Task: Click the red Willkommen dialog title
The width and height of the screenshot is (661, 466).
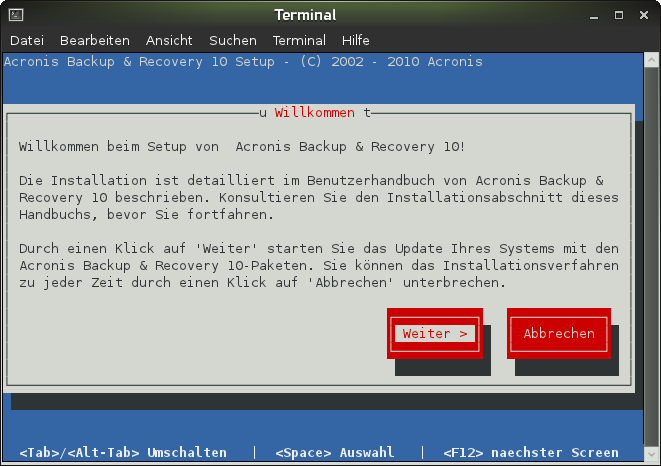Action: tap(314, 113)
